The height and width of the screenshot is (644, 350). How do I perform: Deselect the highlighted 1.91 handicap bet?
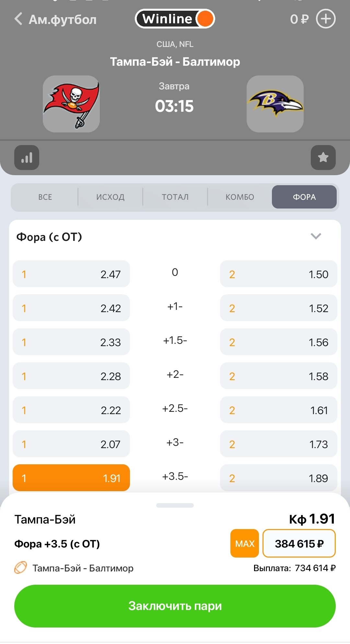[71, 478]
